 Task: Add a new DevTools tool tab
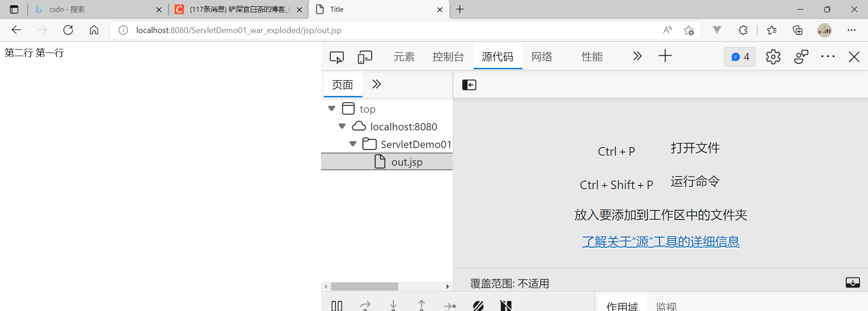pos(665,56)
